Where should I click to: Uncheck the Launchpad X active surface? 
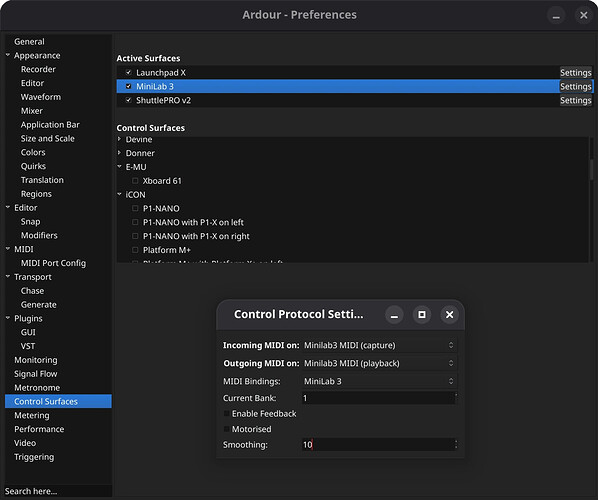tap(129, 72)
